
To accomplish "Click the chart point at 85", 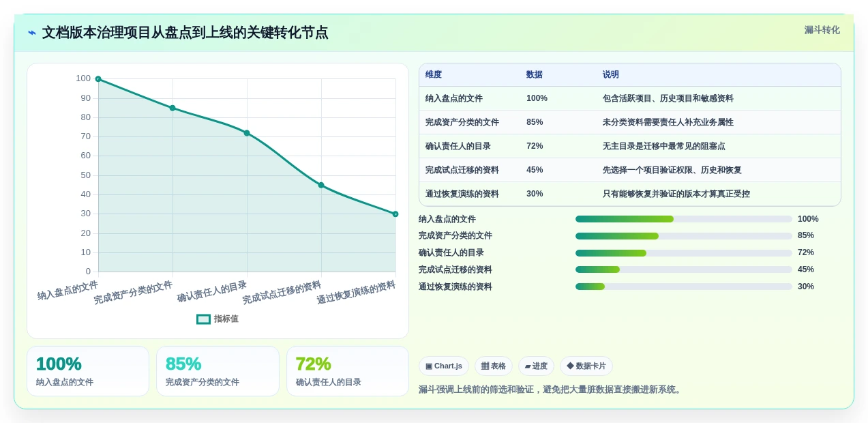I will click(x=173, y=108).
